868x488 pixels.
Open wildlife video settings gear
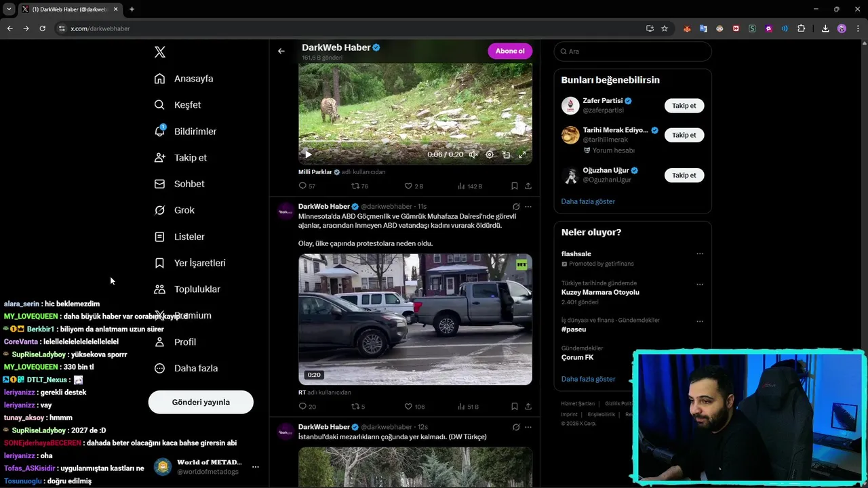point(490,155)
